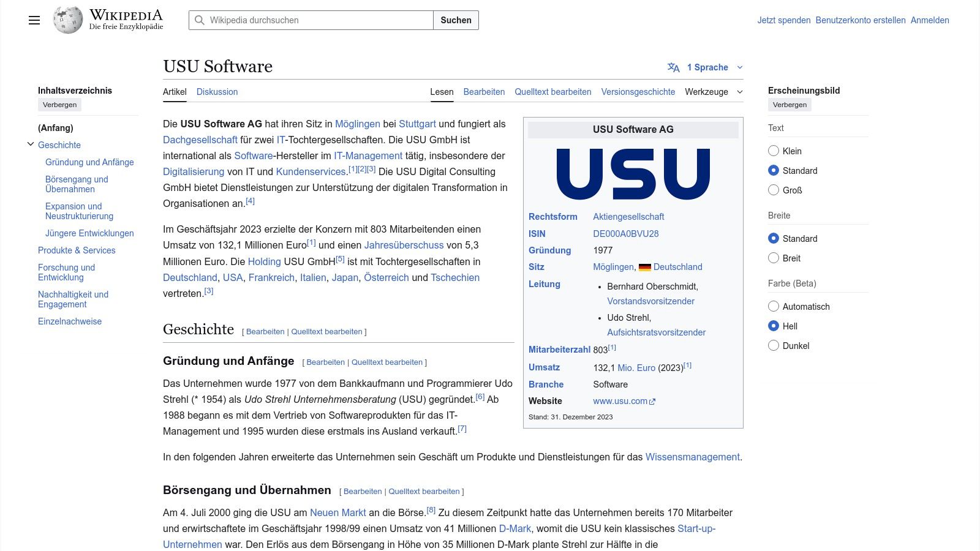The width and height of the screenshot is (980, 551).
Task: Open the Wissensmanagement link
Action: pos(693,457)
